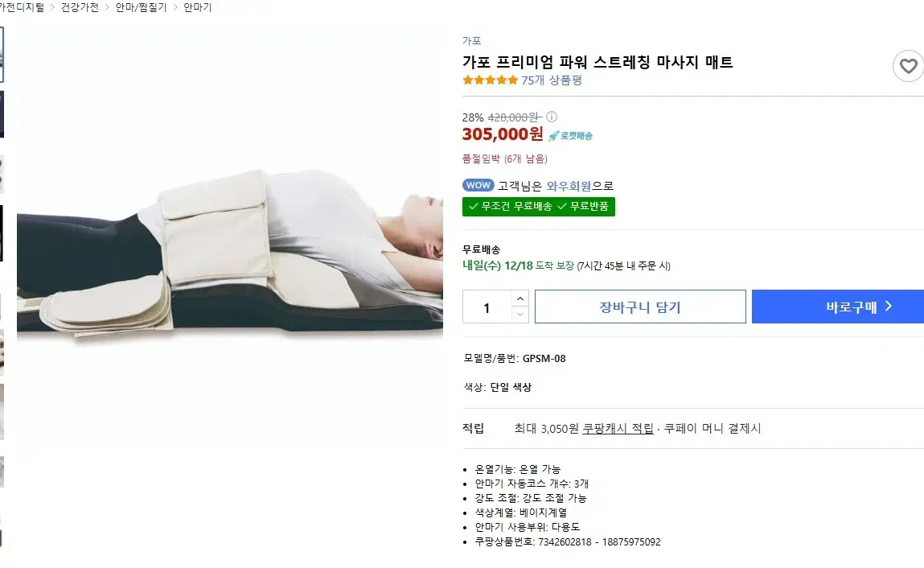Go to 안마기 breadcrumb category
The height and width of the screenshot is (568, 924).
click(x=197, y=7)
